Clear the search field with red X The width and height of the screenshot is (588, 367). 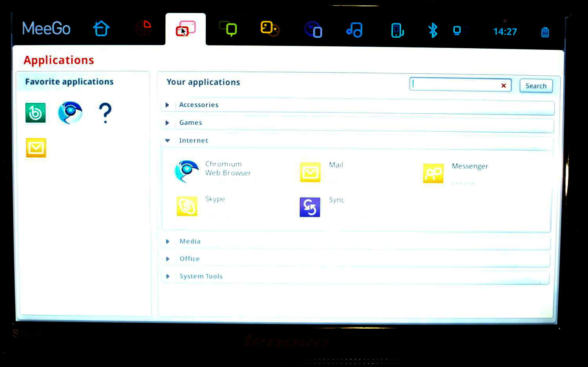[504, 85]
